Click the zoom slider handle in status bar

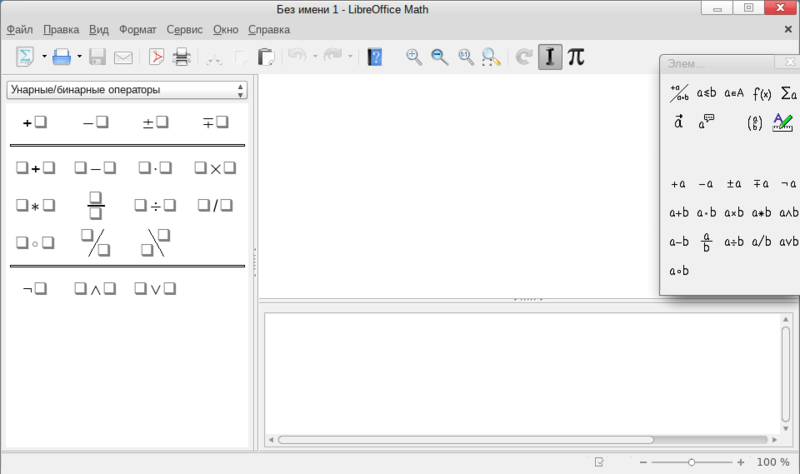[690, 462]
